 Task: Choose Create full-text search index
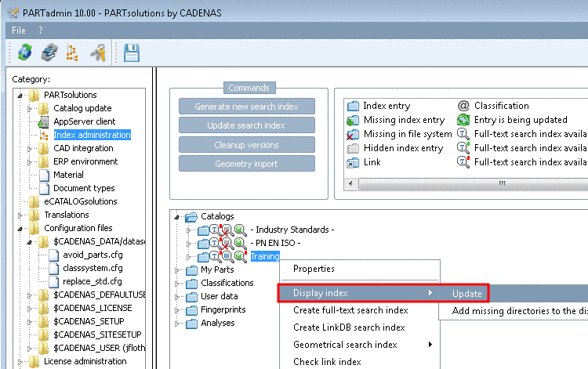tap(350, 310)
